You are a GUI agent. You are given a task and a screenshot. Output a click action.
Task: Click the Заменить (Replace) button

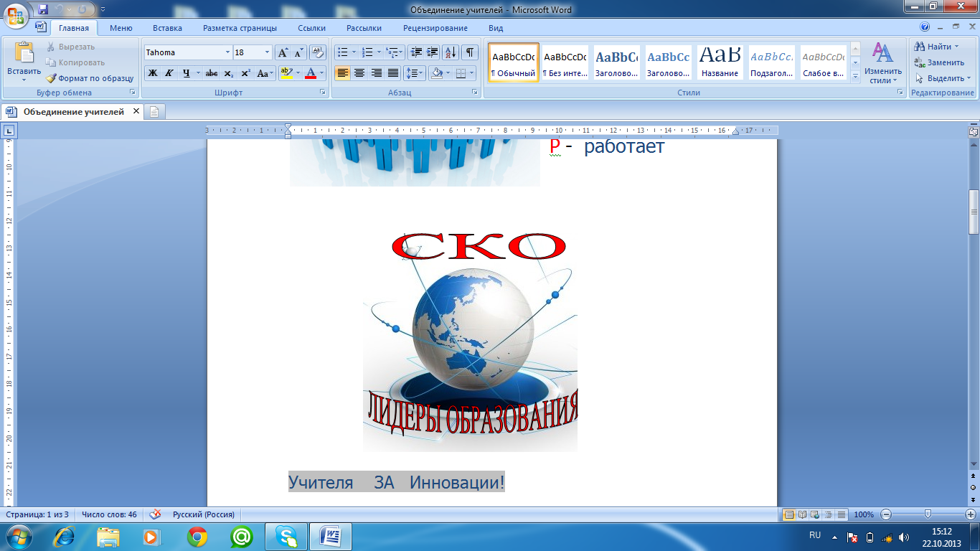pyautogui.click(x=939, y=62)
